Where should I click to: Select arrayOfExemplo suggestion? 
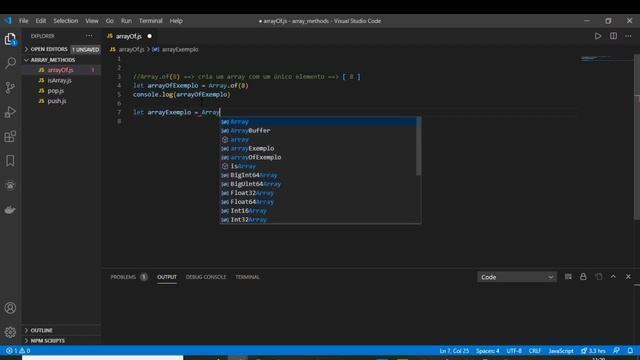[x=318, y=157]
